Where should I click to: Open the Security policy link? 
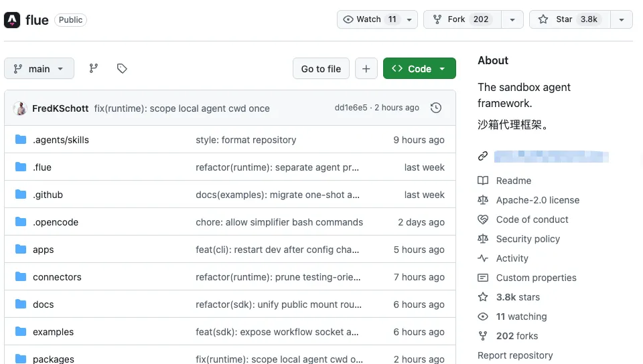coord(528,239)
